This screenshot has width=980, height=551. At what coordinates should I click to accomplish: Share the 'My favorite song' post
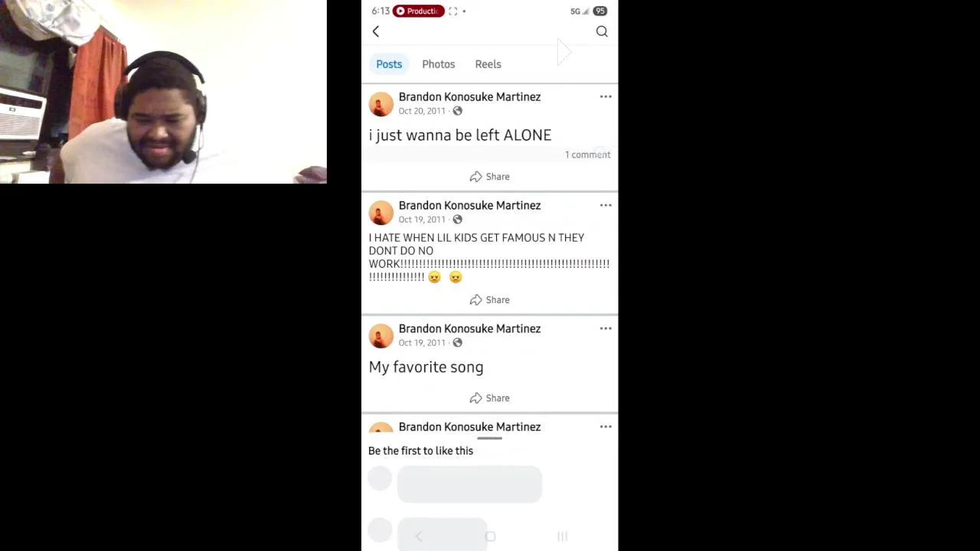point(490,398)
